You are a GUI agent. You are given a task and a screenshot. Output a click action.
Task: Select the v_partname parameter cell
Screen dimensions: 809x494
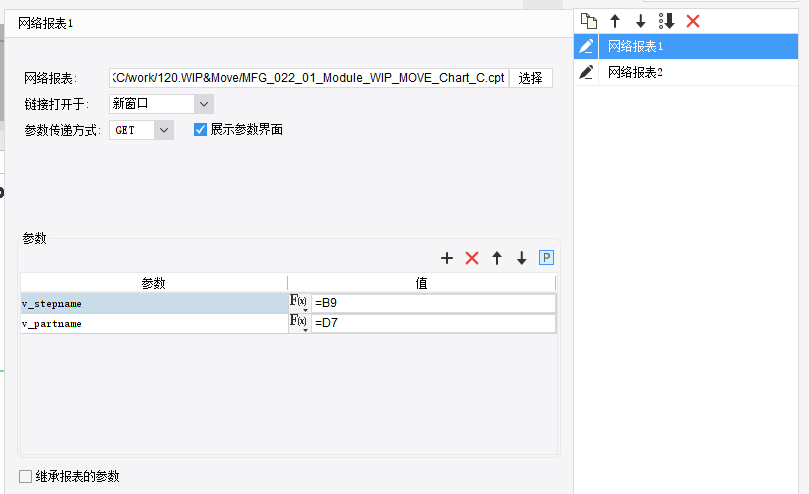pos(154,324)
